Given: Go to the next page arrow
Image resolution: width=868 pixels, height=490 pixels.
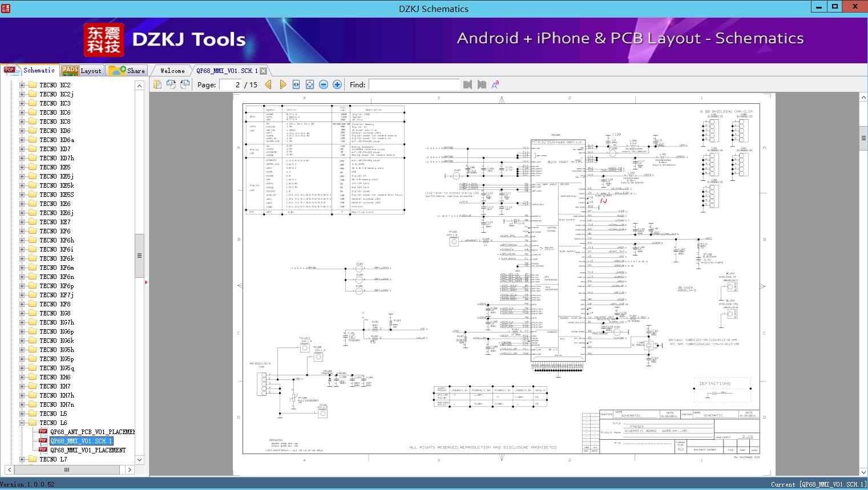Looking at the screenshot, I should 282,84.
